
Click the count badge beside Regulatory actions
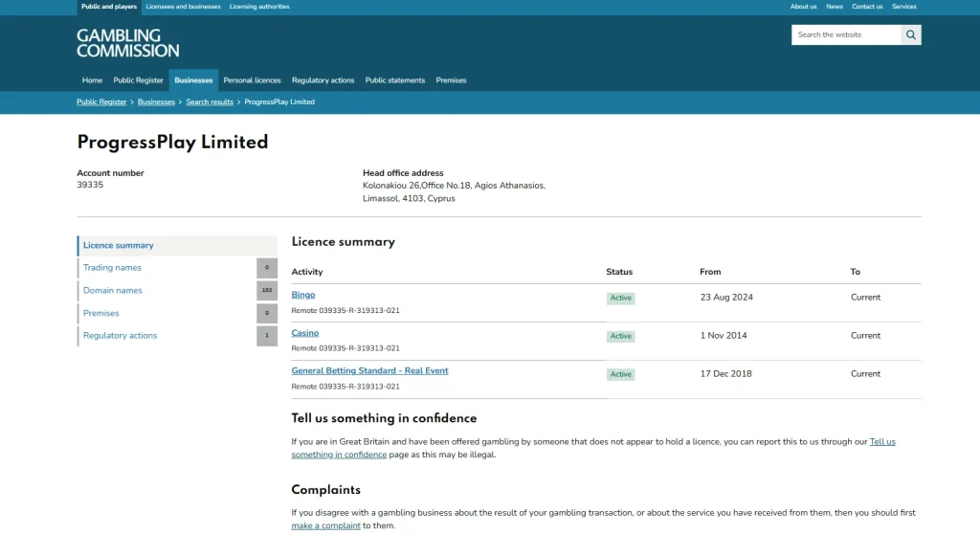click(x=267, y=336)
